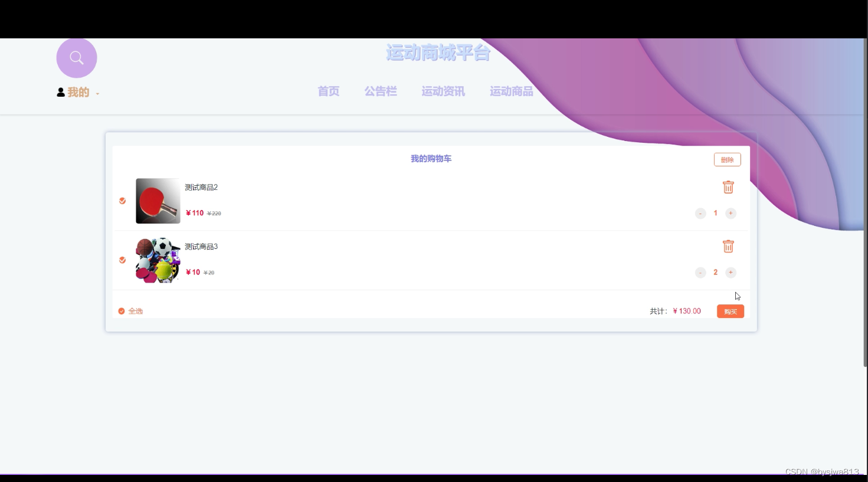Delete 测试商品2 using its trash icon
This screenshot has height=482, width=868.
(728, 187)
